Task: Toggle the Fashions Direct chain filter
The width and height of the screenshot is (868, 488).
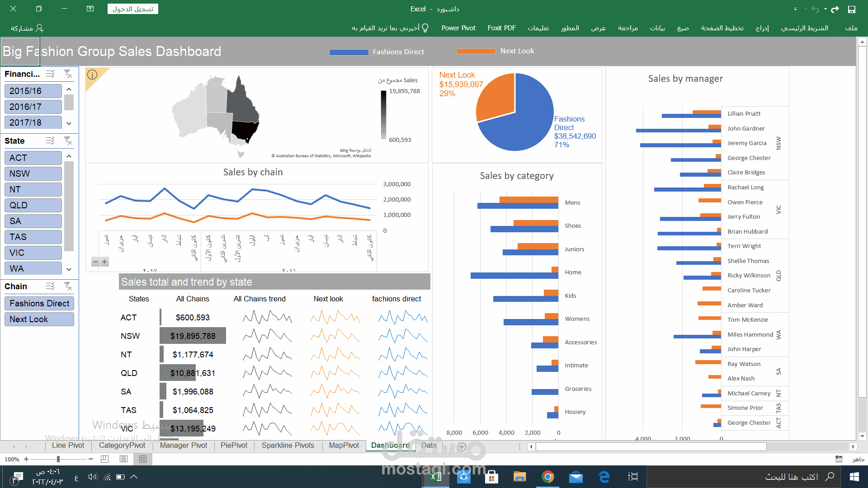Action: click(x=39, y=303)
